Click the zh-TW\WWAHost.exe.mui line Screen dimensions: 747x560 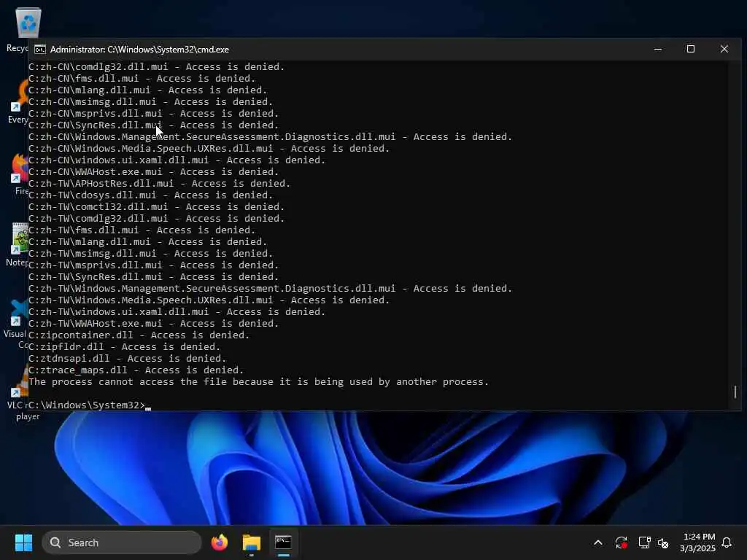(154, 323)
